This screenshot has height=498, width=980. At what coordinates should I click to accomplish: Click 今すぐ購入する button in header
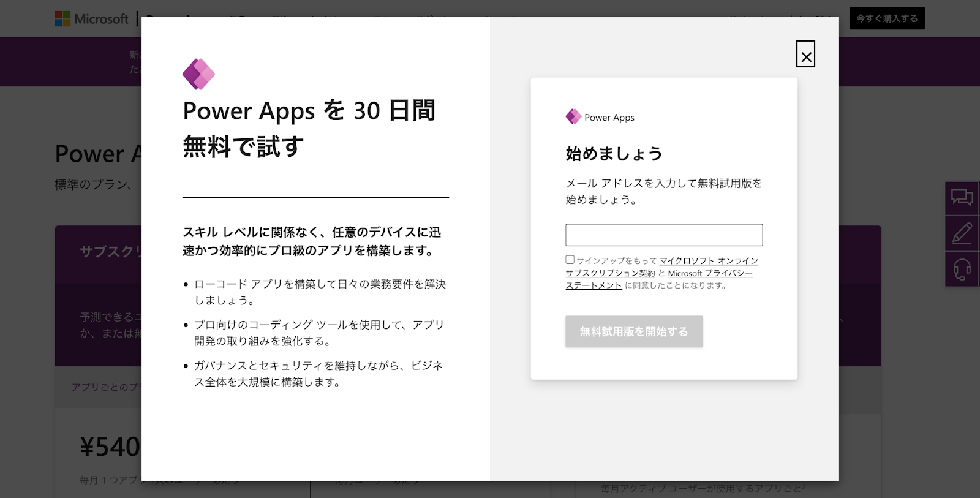point(887,18)
